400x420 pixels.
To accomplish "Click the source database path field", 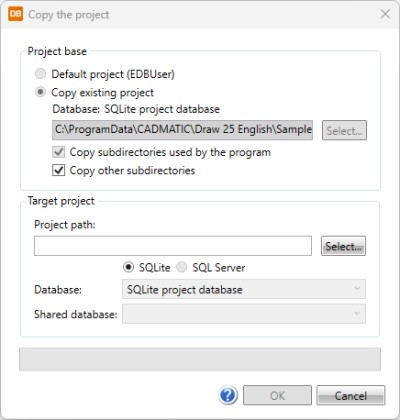I will point(183,130).
